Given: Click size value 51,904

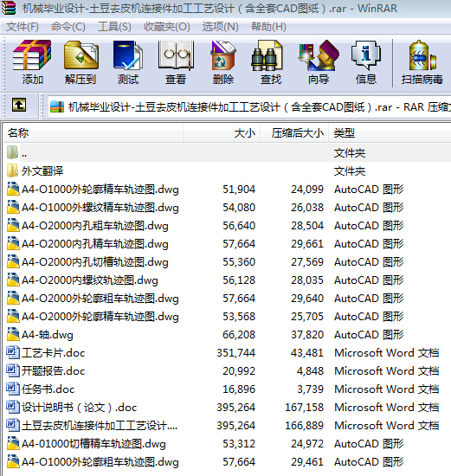Looking at the screenshot, I should click(239, 190).
